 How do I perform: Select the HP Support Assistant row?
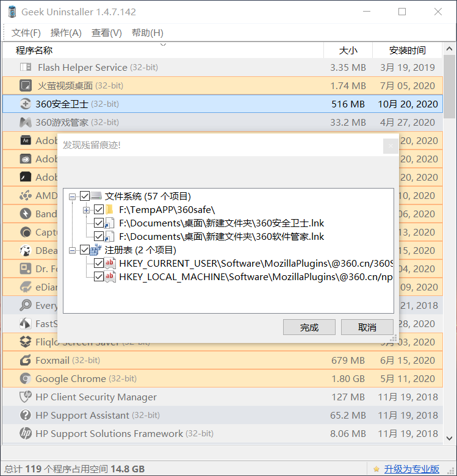pos(223,415)
